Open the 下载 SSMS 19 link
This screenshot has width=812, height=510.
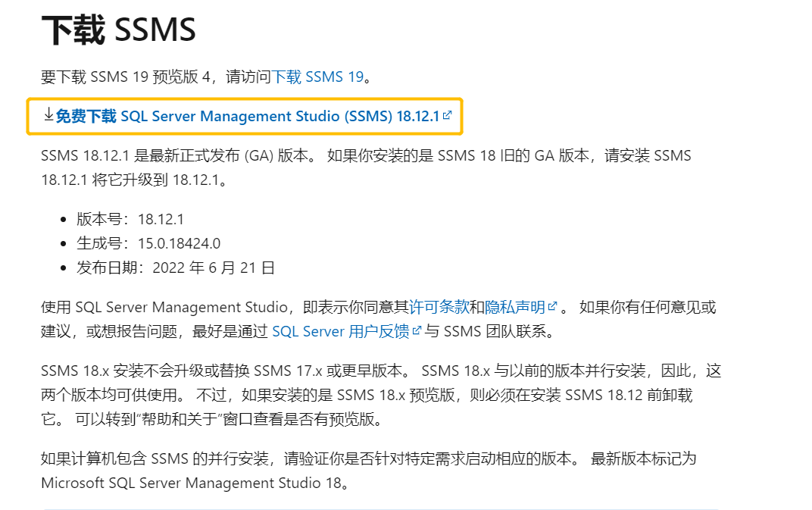(x=317, y=77)
